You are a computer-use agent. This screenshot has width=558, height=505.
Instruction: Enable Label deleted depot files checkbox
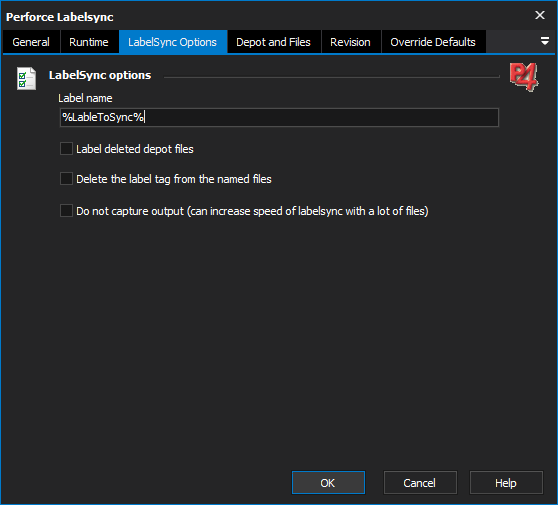click(x=67, y=149)
